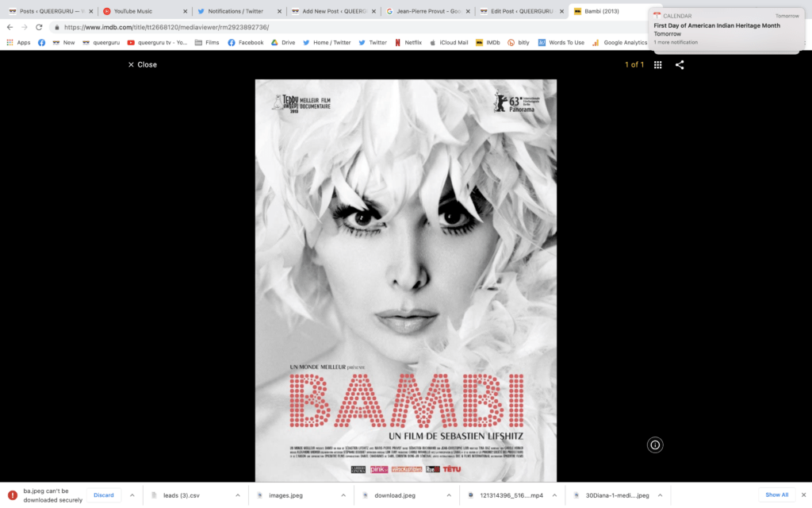
Task: Close the Edit Post tab
Action: (x=562, y=11)
